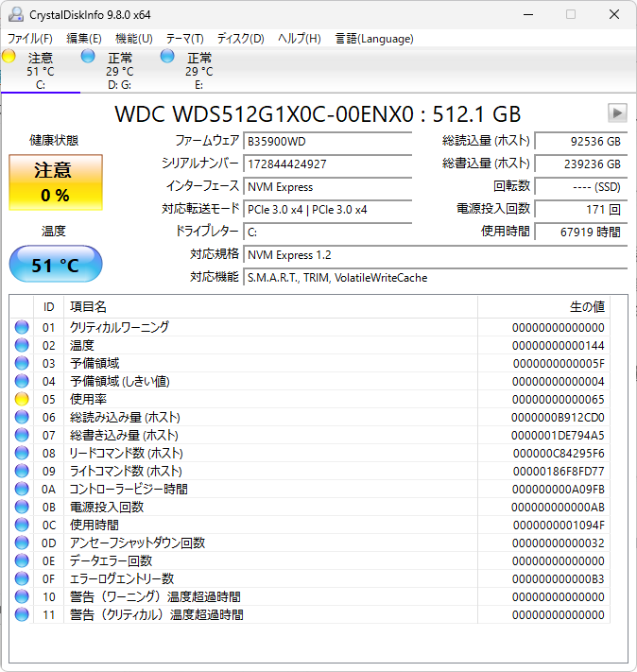Click the 項目名 column header
The height and width of the screenshot is (672, 637).
88,307
